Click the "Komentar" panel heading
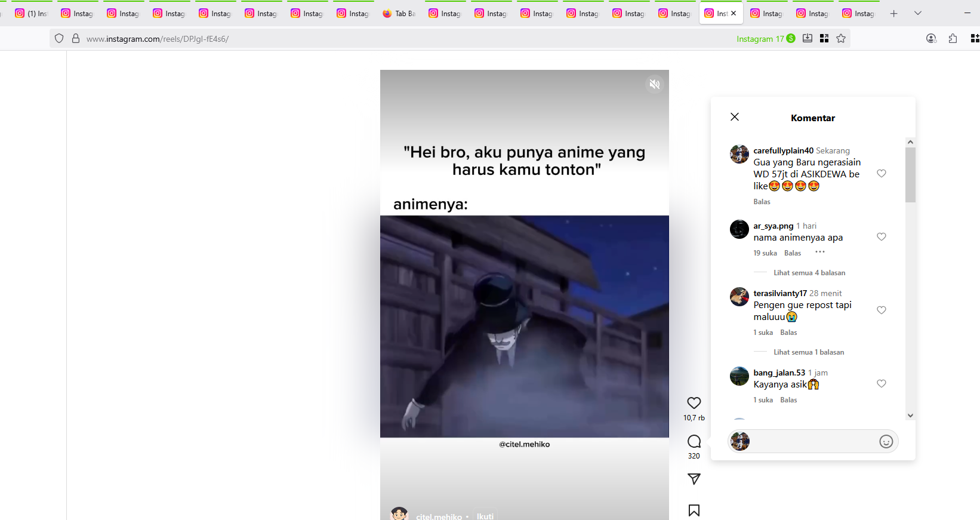The height and width of the screenshot is (520, 980). click(x=813, y=118)
